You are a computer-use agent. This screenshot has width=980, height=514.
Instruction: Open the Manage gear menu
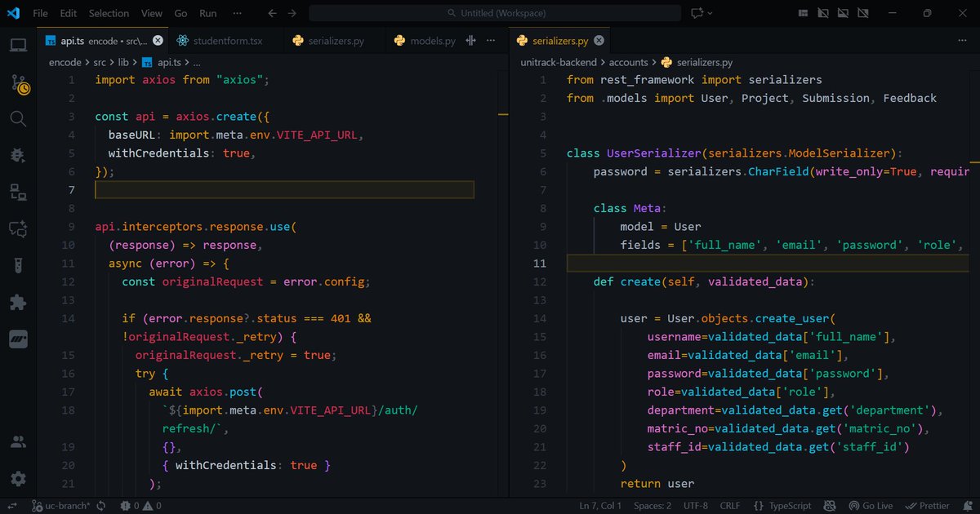click(18, 479)
